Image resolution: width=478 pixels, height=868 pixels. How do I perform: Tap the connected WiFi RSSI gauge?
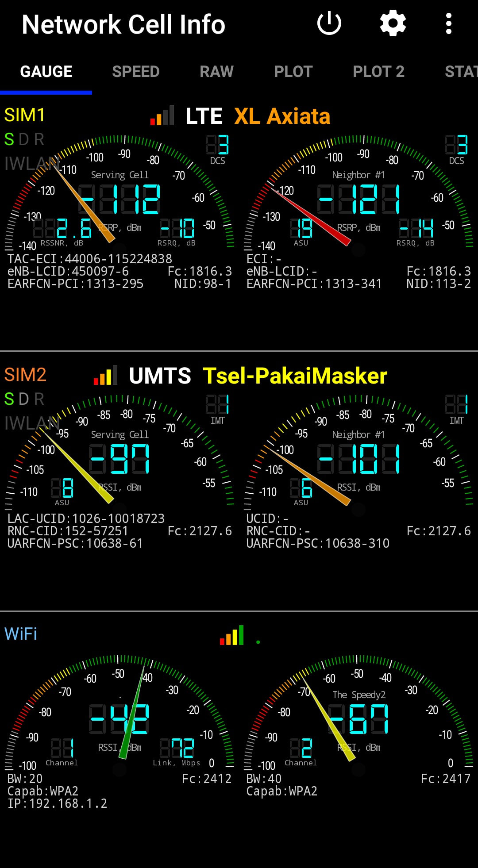tap(119, 712)
